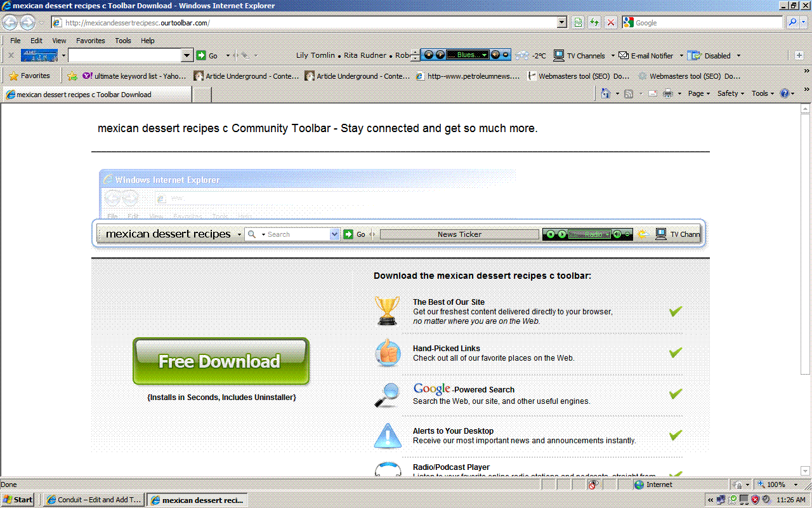Click the Disabled popup blocker icon
The height and width of the screenshot is (508, 812).
(694, 56)
